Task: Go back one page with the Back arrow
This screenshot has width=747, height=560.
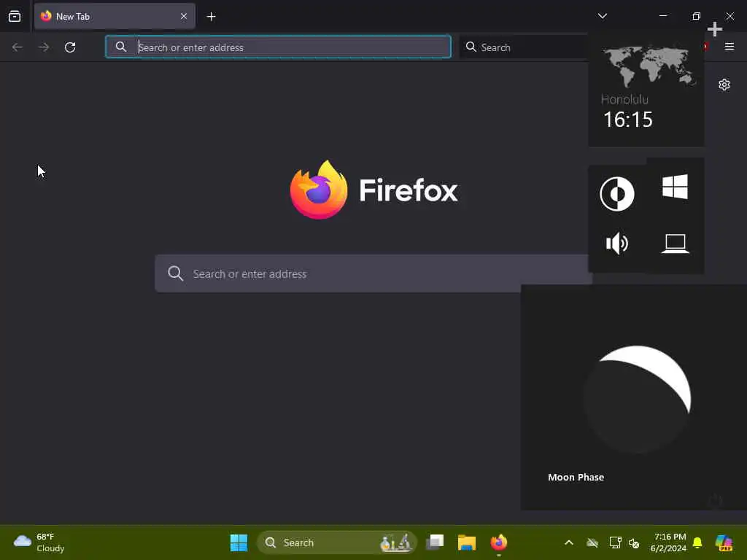Action: (x=18, y=47)
